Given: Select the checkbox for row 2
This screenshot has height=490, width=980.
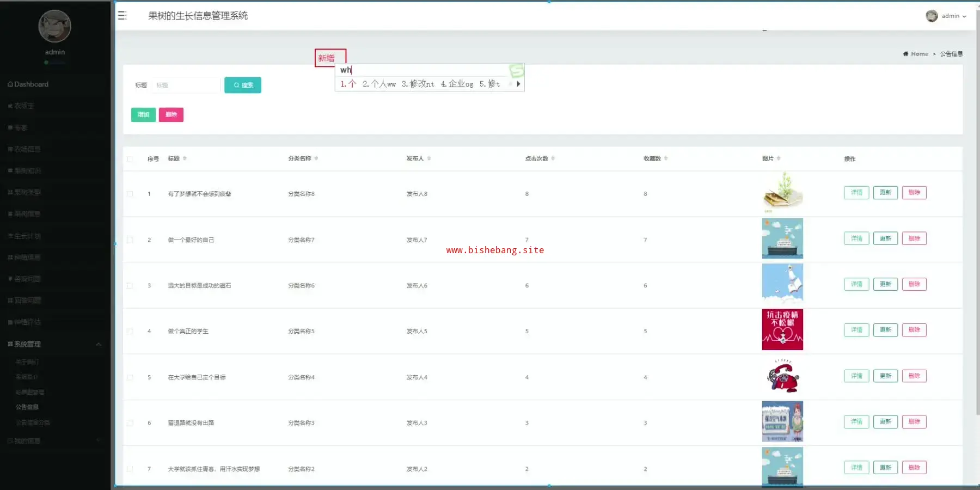Looking at the screenshot, I should tap(130, 240).
